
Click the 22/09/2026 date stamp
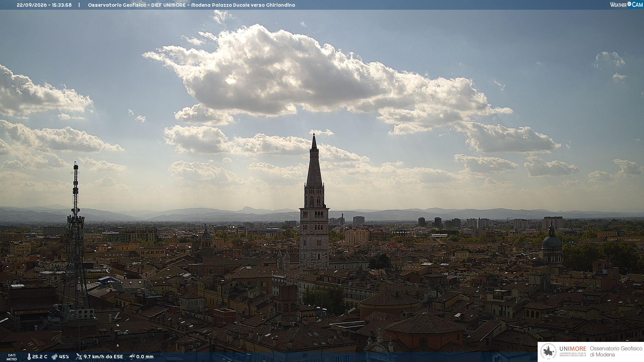(32, 5)
